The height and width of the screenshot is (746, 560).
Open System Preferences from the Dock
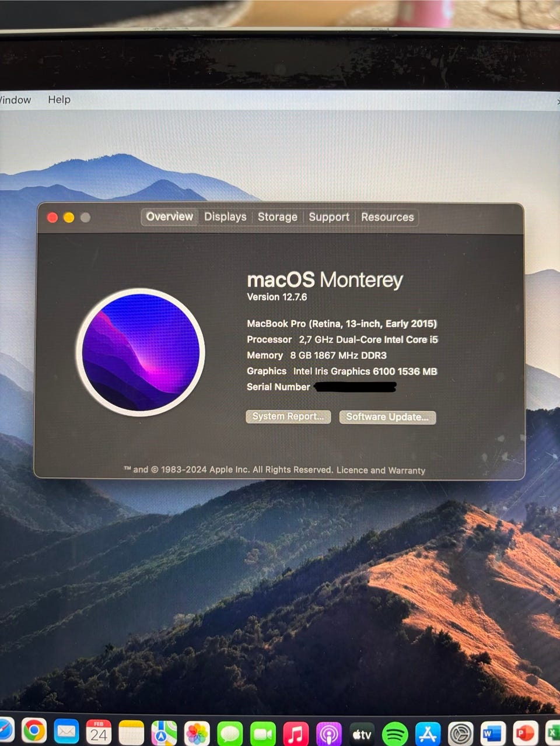[x=460, y=734]
